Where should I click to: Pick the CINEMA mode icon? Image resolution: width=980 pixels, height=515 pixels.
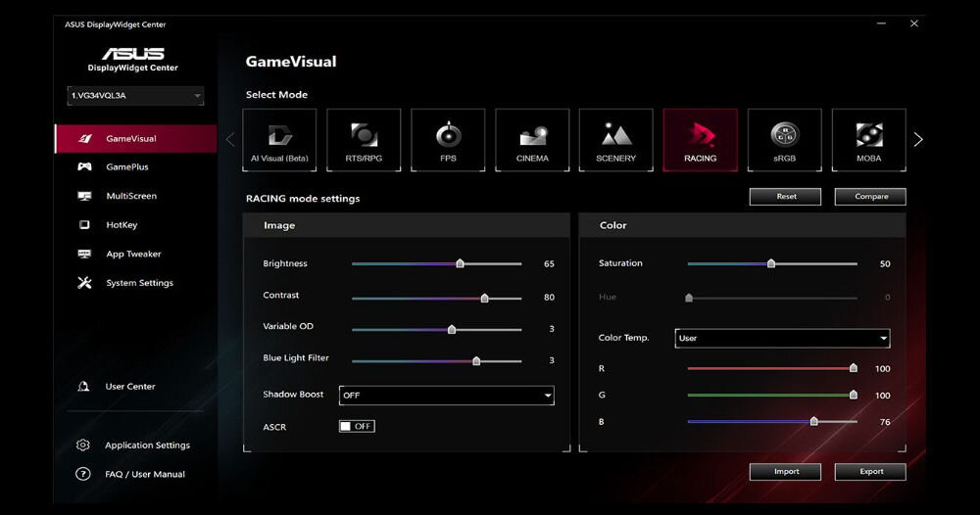coord(532,140)
